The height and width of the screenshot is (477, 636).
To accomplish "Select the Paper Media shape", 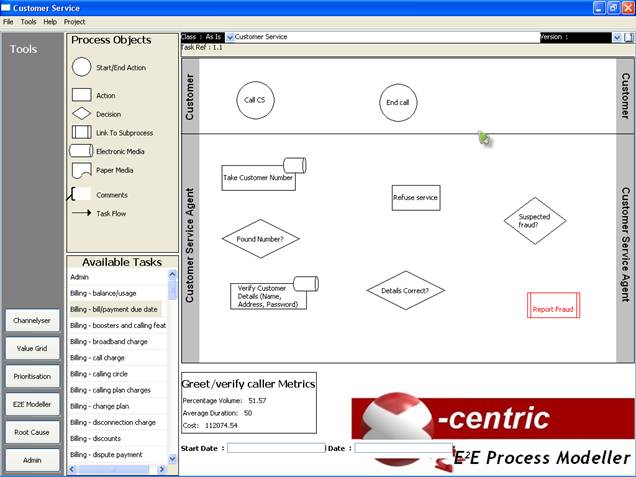I will 81,170.
